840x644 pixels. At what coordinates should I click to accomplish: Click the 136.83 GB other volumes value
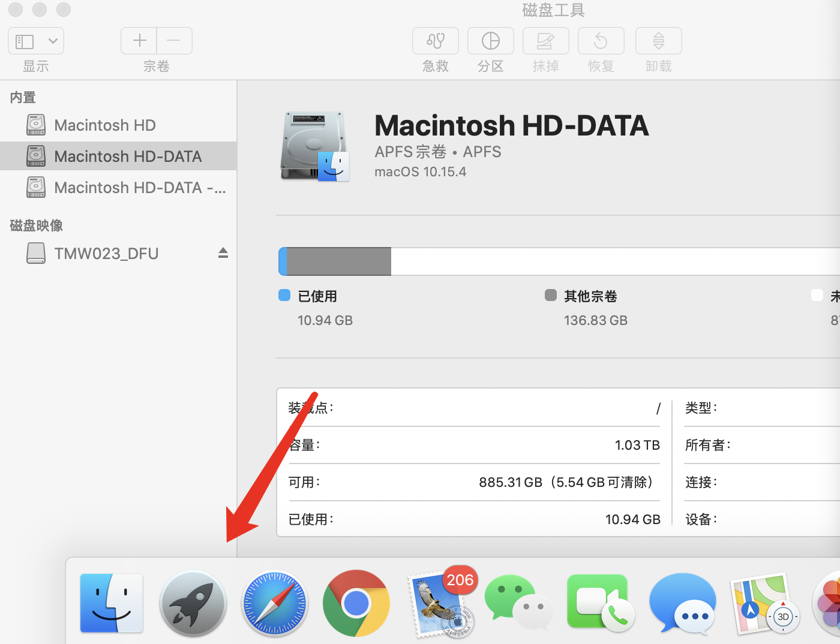tap(596, 320)
